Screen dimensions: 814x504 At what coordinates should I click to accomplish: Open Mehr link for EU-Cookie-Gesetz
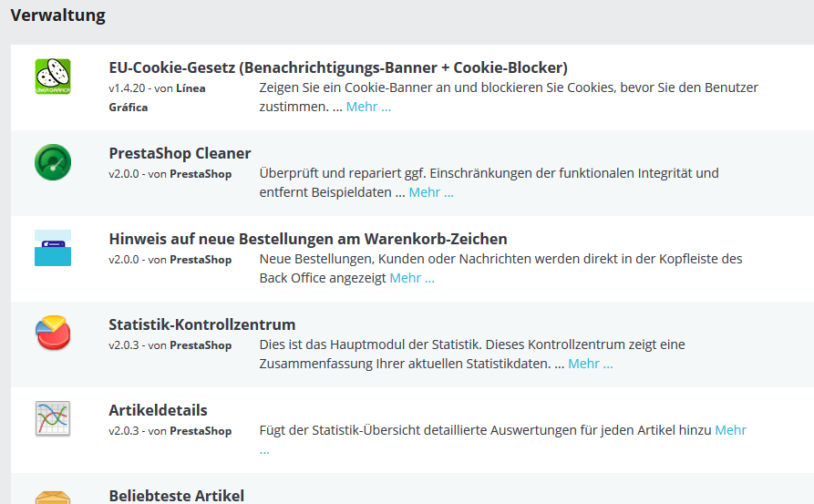click(x=368, y=107)
